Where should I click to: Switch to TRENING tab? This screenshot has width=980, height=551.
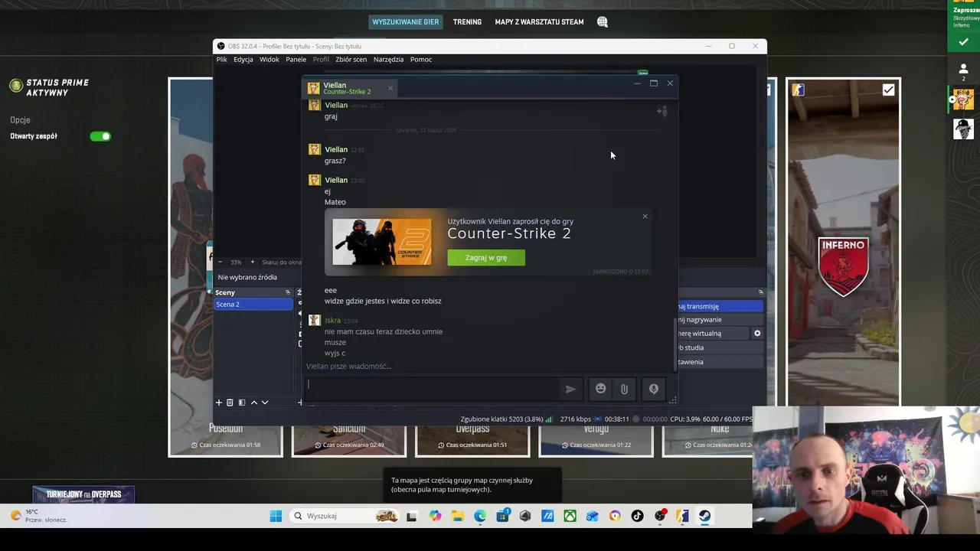pyautogui.click(x=467, y=22)
